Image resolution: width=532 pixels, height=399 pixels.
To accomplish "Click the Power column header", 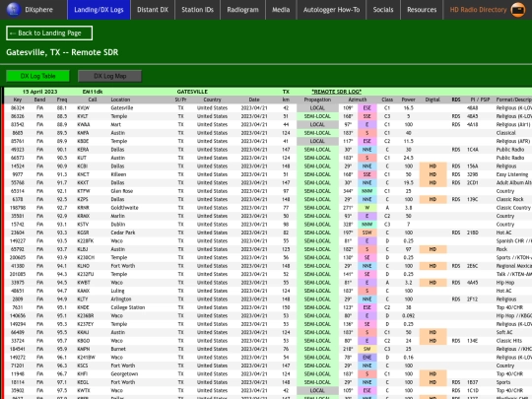I will [x=409, y=100].
